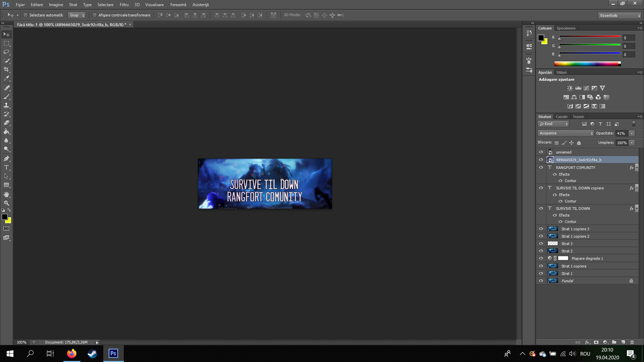
Task: Select the Crop tool
Action: (7, 69)
